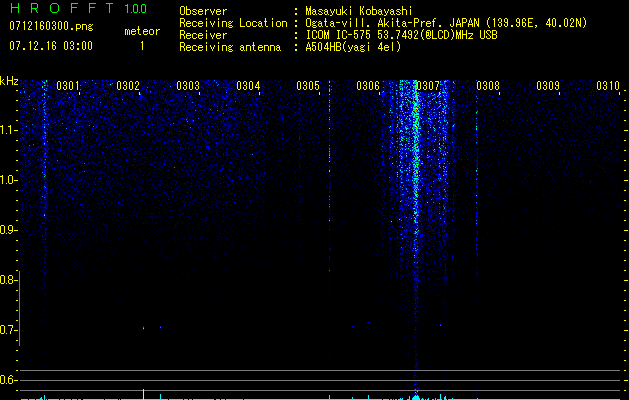Select antenna value A504HB(yagi 4el)
This screenshot has width=629, height=400.
click(x=353, y=47)
